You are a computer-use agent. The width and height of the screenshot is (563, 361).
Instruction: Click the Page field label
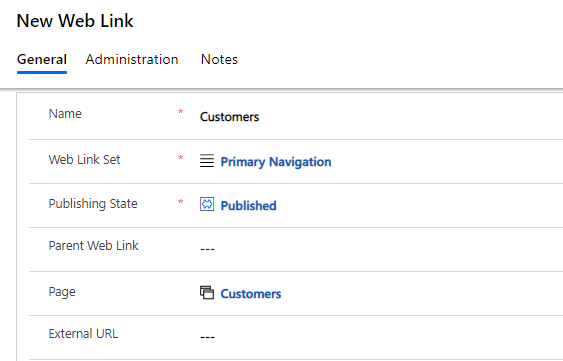[x=62, y=292]
